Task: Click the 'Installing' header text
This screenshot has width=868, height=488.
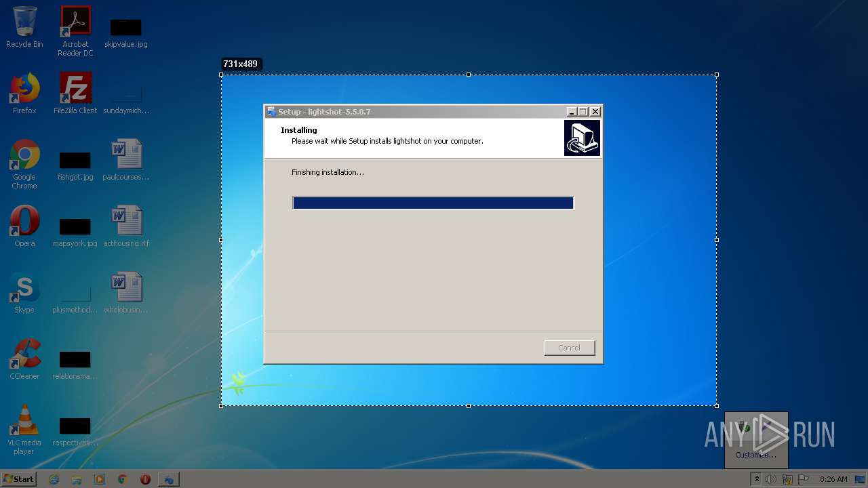Action: pos(299,130)
